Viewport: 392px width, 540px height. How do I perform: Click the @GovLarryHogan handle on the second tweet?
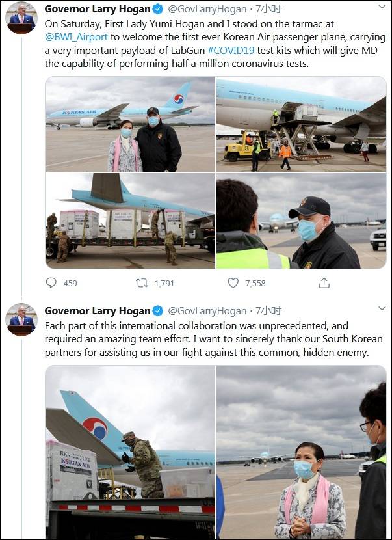pyautogui.click(x=207, y=311)
